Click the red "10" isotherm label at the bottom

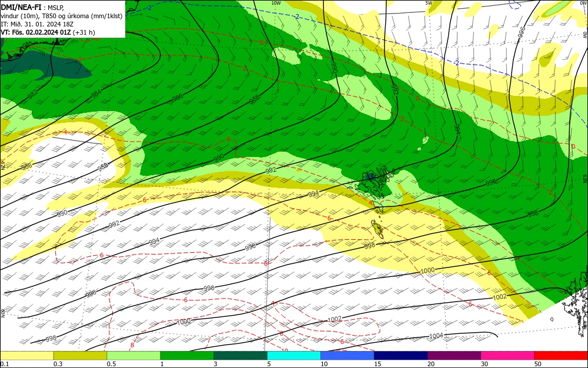pos(285,350)
